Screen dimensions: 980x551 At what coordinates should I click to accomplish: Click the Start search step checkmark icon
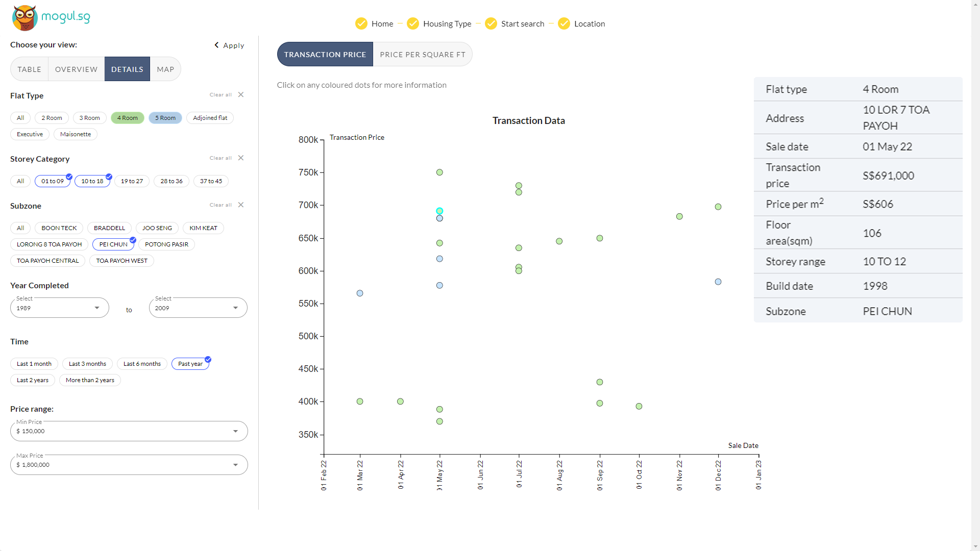click(491, 23)
